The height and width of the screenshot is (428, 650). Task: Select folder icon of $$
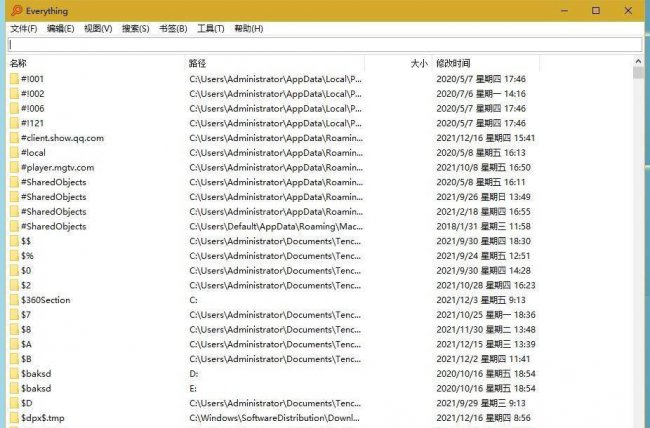15,241
